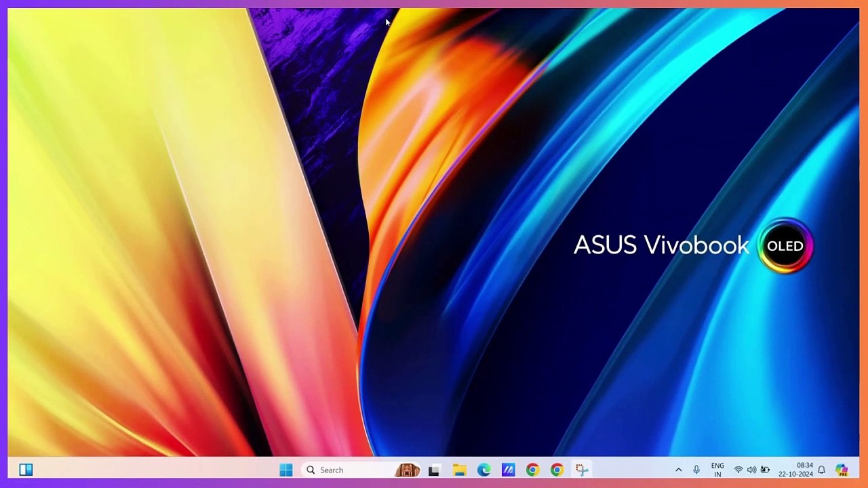Expand the hidden system tray icons
The width and height of the screenshot is (868, 488).
(678, 470)
